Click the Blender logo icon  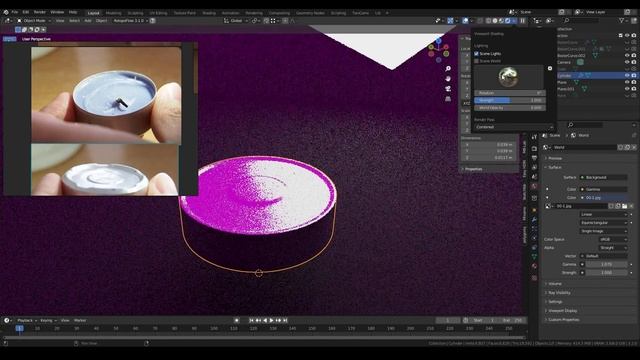(6, 12)
